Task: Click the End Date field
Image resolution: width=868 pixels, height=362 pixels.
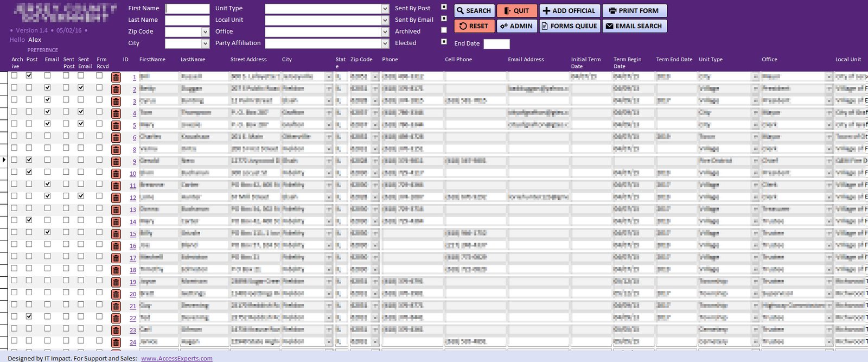Action: tap(496, 44)
